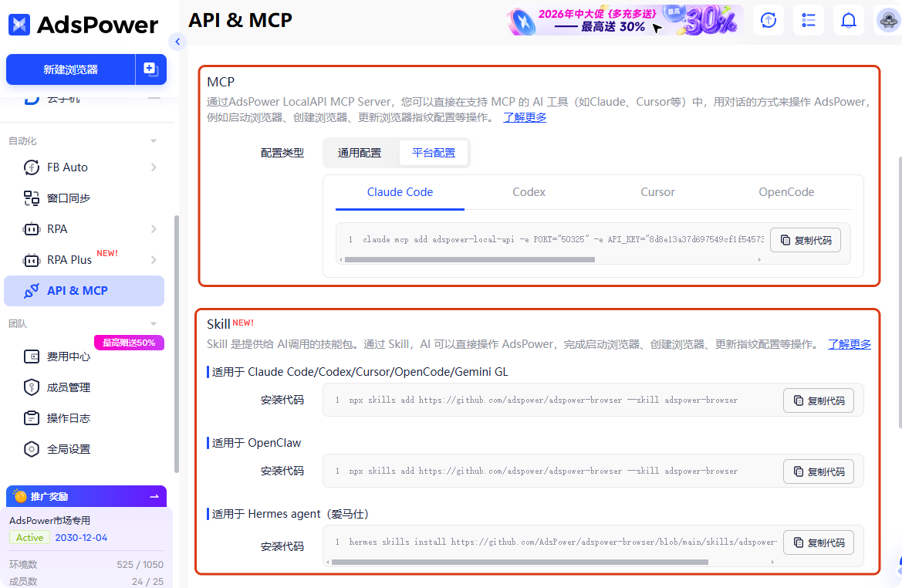Viewport: 902px width, 588px height.
Task: Click the sidebar vertical scrollbar
Action: (x=176, y=344)
